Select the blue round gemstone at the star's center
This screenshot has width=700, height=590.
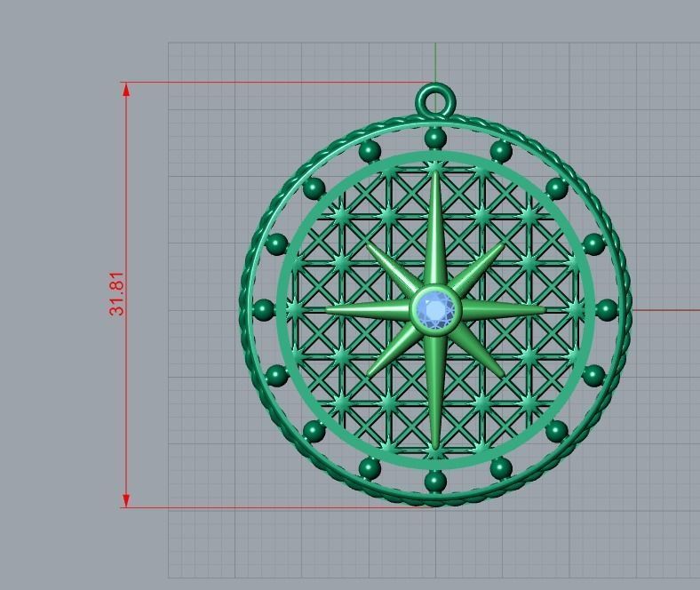[x=435, y=309]
